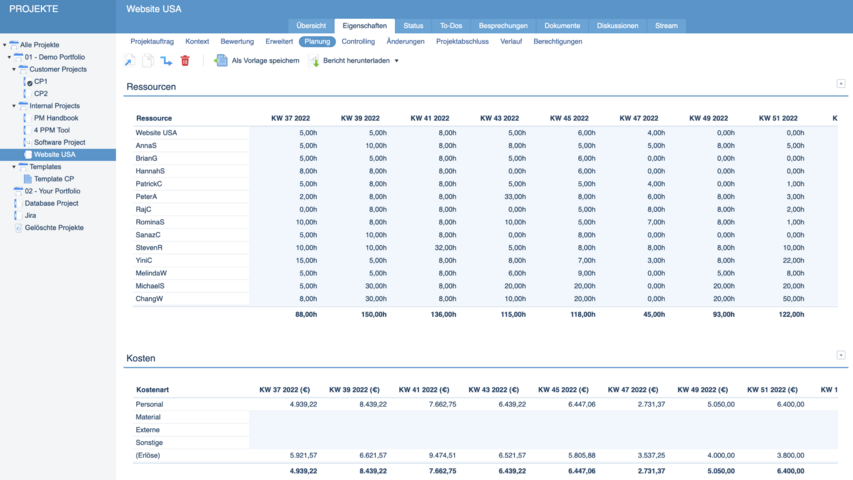This screenshot has width=853, height=480.
Task: Click the copy document icon in toolbar
Action: [148, 61]
